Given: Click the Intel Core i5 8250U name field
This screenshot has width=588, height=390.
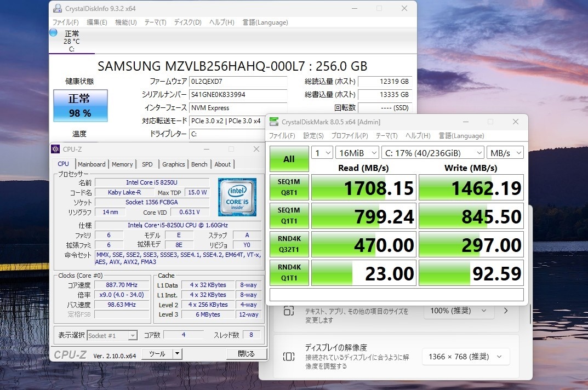Looking at the screenshot, I should (152, 182).
